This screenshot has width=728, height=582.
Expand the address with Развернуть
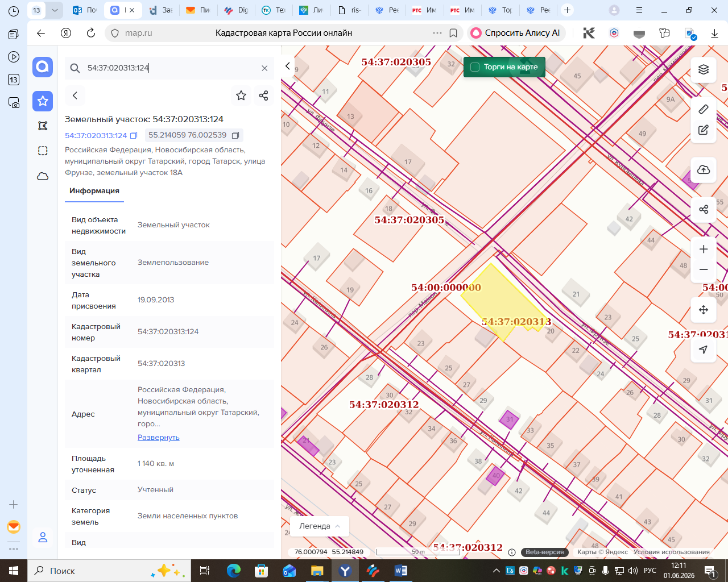tap(159, 438)
